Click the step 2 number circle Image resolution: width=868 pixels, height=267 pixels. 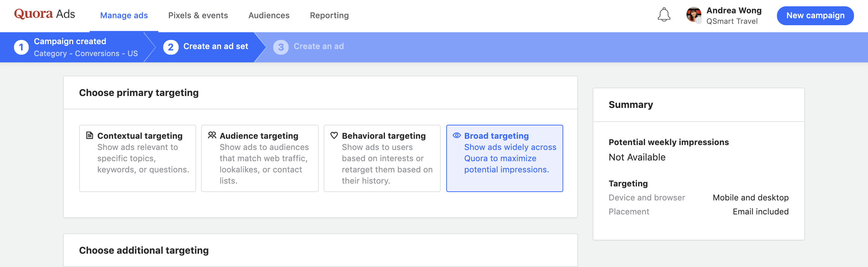click(x=171, y=47)
